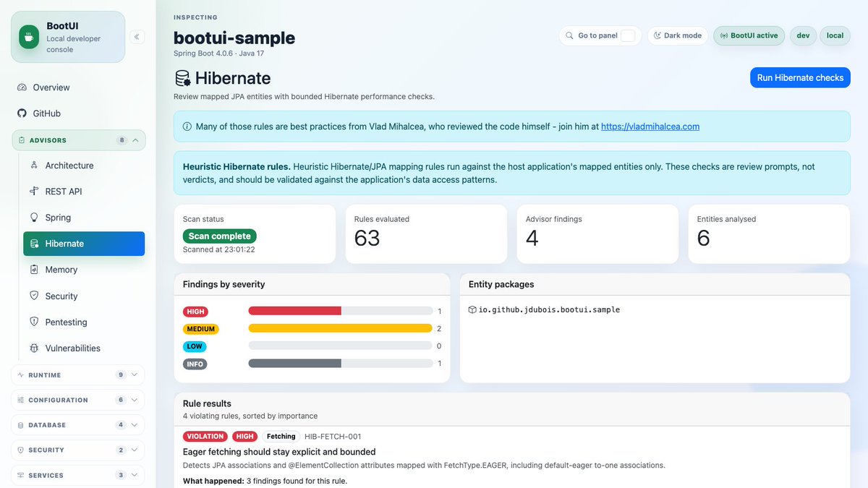The image size is (868, 488).
Task: Click the Architecture diagram icon
Action: point(34,166)
